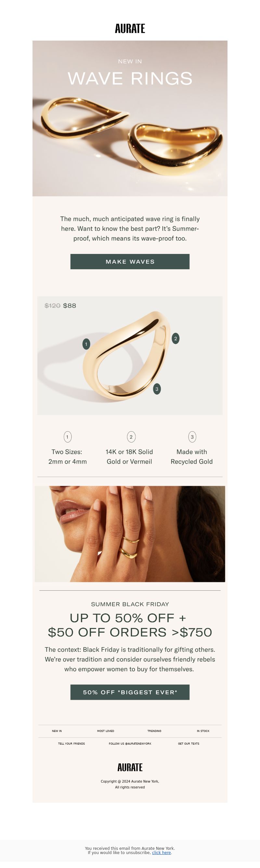Viewport: 260px width, 868px height.
Task: Click the hand wearing rings photo
Action: point(130,534)
